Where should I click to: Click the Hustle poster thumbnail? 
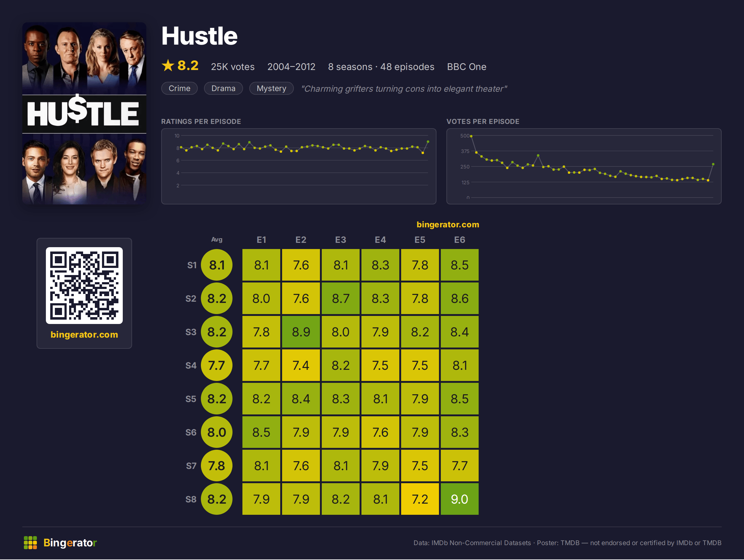click(84, 113)
